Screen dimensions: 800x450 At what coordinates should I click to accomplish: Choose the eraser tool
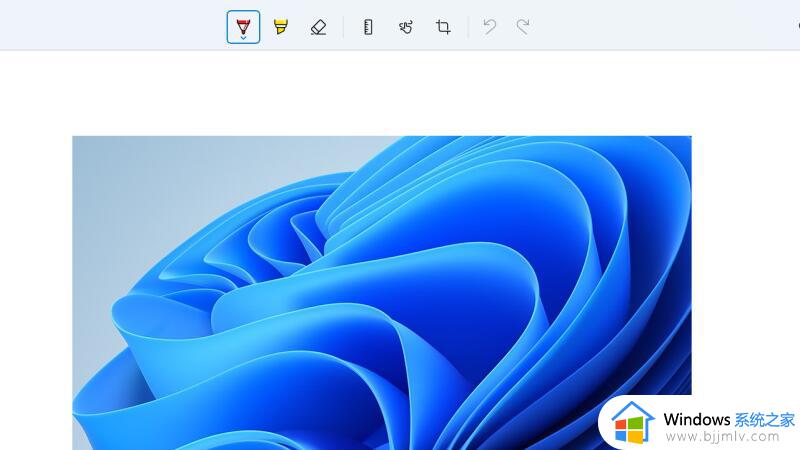[x=318, y=27]
